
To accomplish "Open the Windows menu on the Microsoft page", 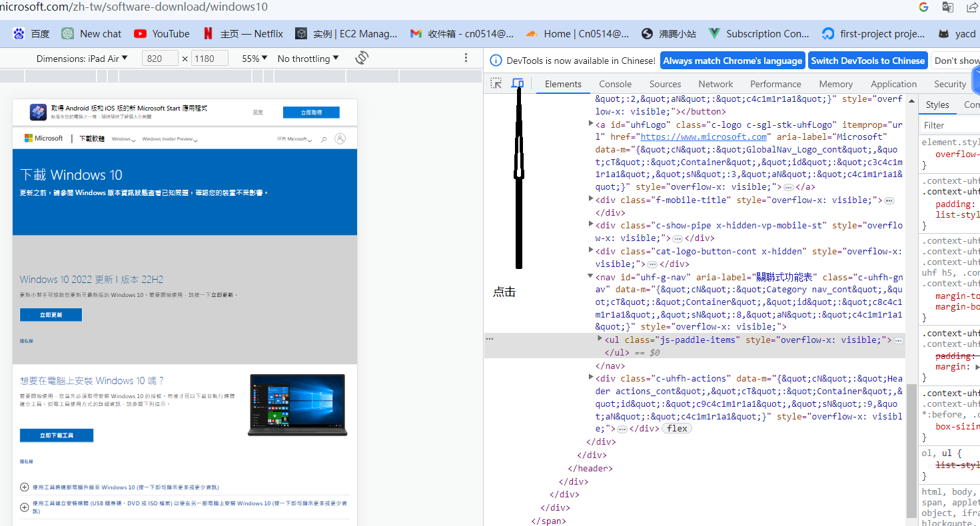I will tap(124, 139).
